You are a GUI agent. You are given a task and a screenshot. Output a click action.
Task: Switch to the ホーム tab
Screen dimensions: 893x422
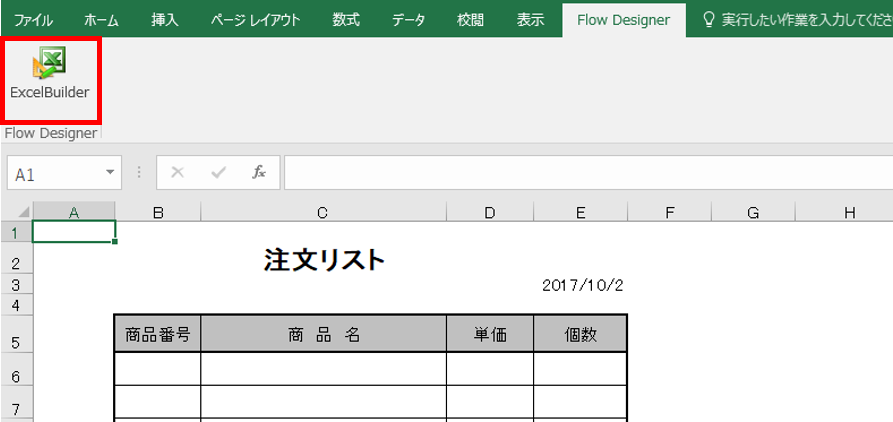click(101, 21)
